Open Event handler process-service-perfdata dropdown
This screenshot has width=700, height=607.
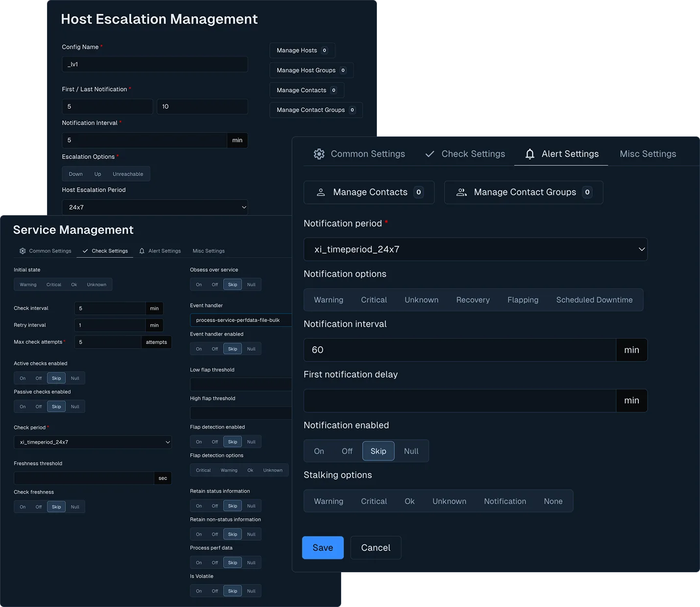tap(241, 320)
